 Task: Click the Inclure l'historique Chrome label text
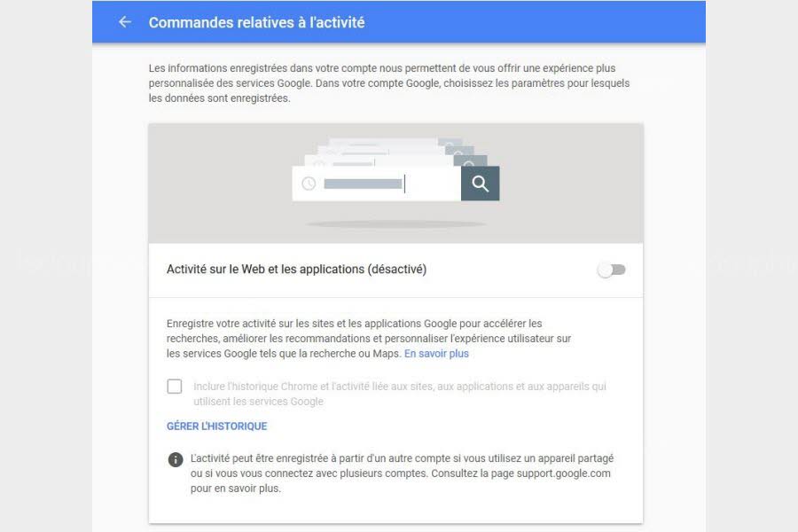pyautogui.click(x=400, y=394)
